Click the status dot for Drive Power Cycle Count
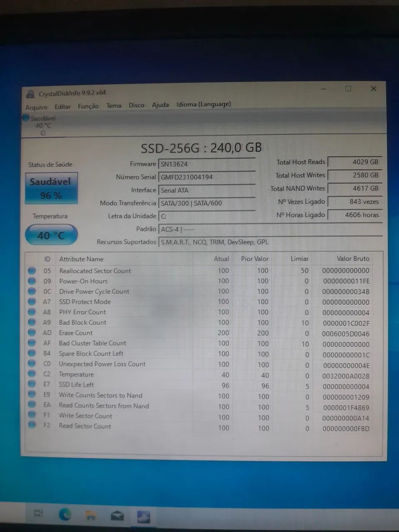 click(x=32, y=291)
